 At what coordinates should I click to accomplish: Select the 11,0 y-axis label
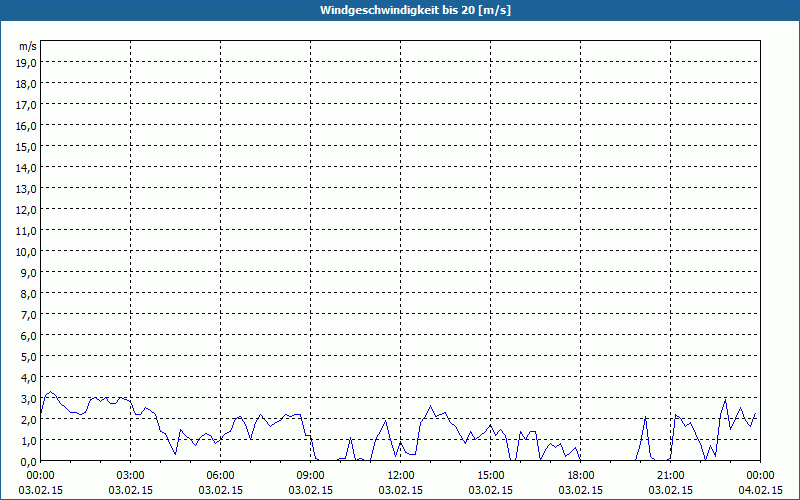27,231
